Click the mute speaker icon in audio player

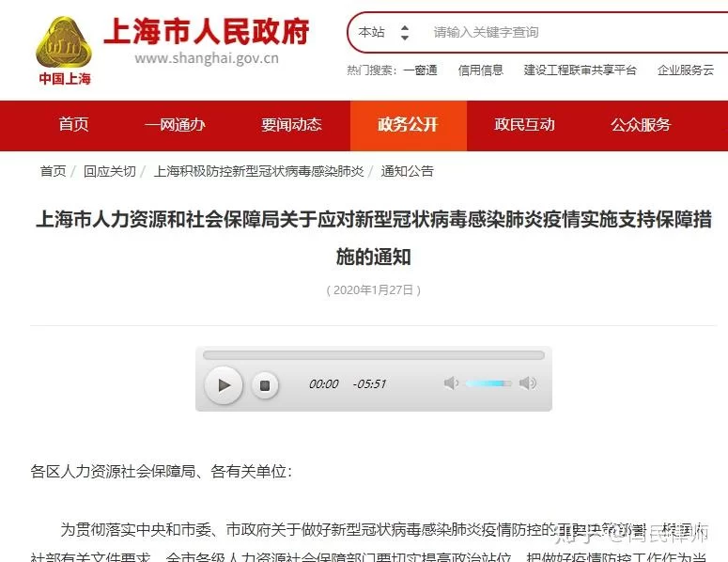[451, 383]
